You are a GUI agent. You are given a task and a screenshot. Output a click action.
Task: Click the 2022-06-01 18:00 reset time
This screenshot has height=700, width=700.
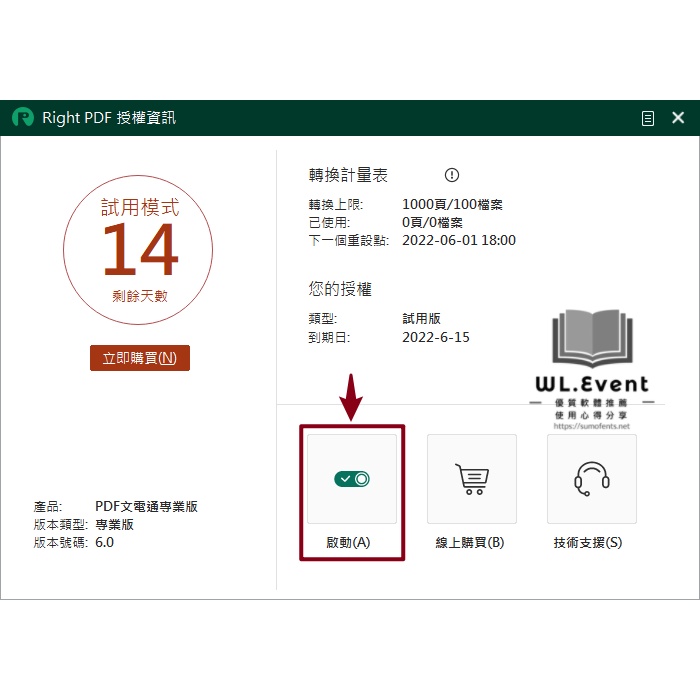coord(459,240)
